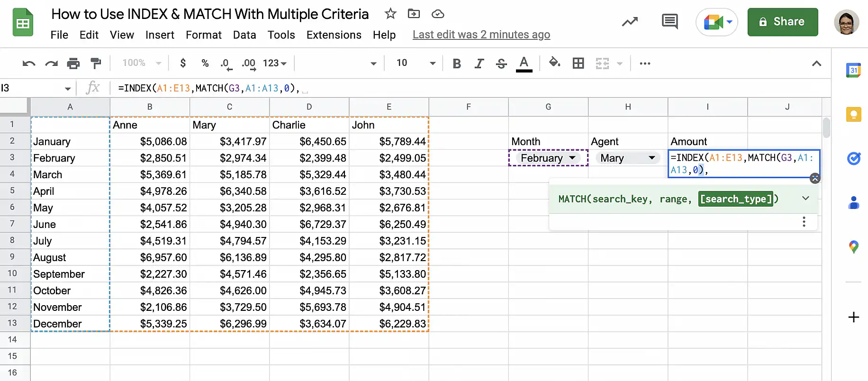This screenshot has height=381, width=868.
Task: Star this spreadsheet document
Action: coord(390,14)
